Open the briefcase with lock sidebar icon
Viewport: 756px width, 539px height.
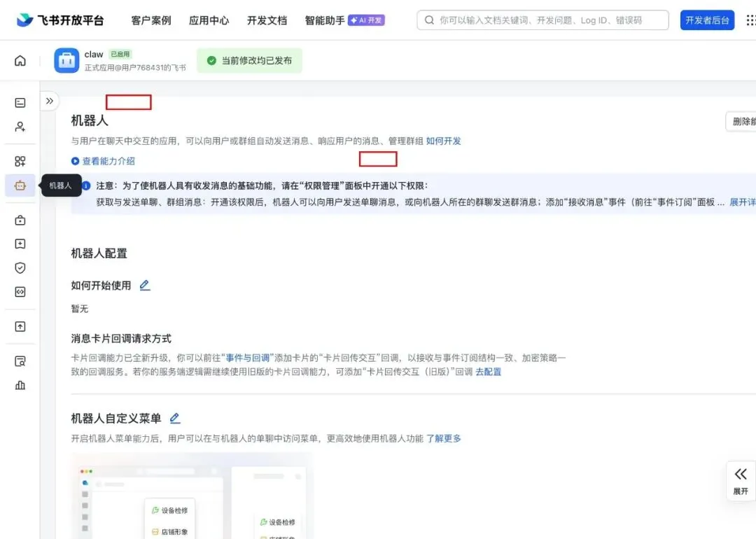pos(20,220)
